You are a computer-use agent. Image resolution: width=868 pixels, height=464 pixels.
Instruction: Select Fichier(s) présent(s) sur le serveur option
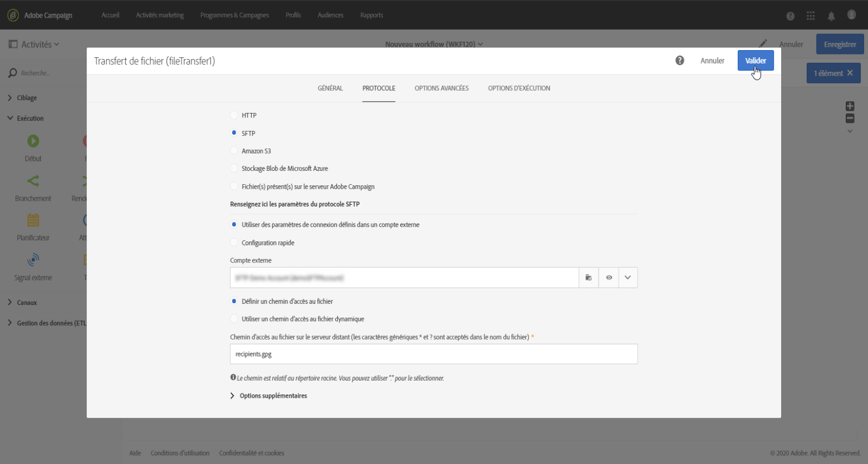point(234,186)
